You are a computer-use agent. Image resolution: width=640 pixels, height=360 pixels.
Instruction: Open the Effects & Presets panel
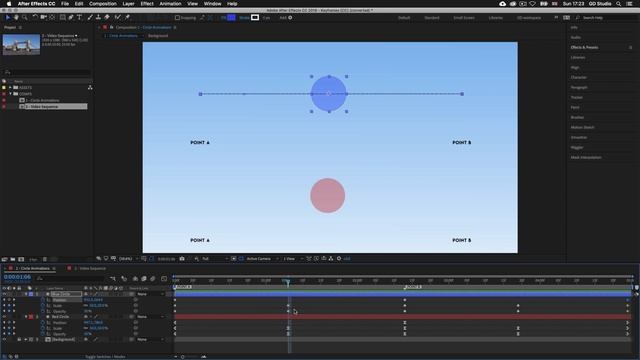coord(584,47)
